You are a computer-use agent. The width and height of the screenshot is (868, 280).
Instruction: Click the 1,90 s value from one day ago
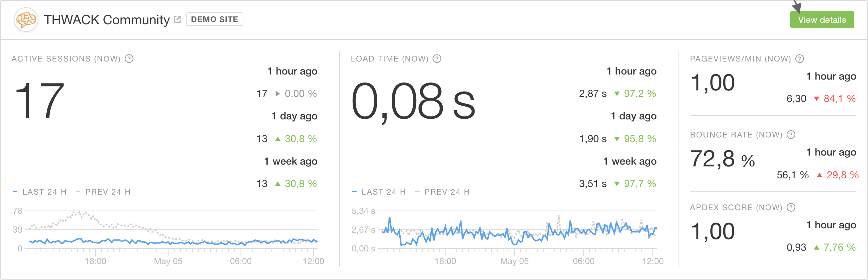(x=593, y=139)
